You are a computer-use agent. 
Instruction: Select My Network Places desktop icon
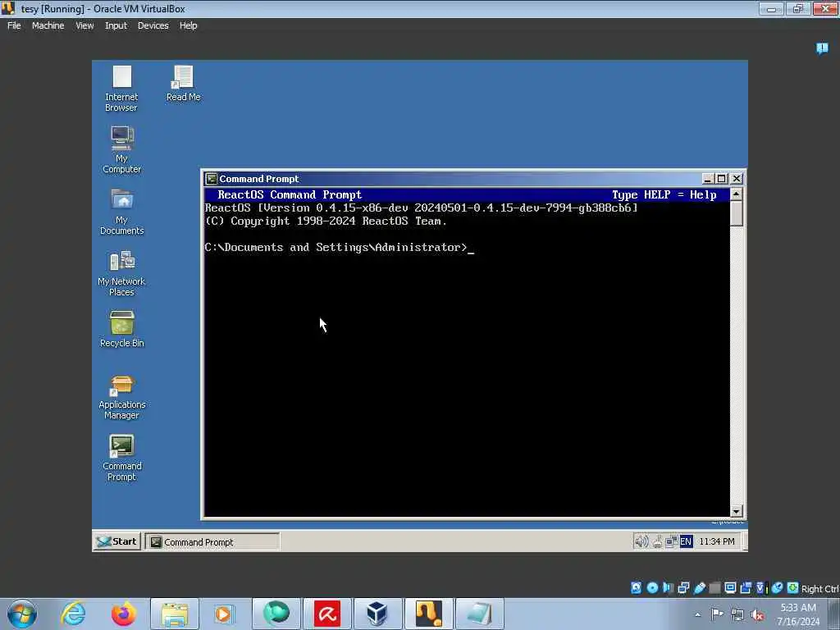pos(121,273)
